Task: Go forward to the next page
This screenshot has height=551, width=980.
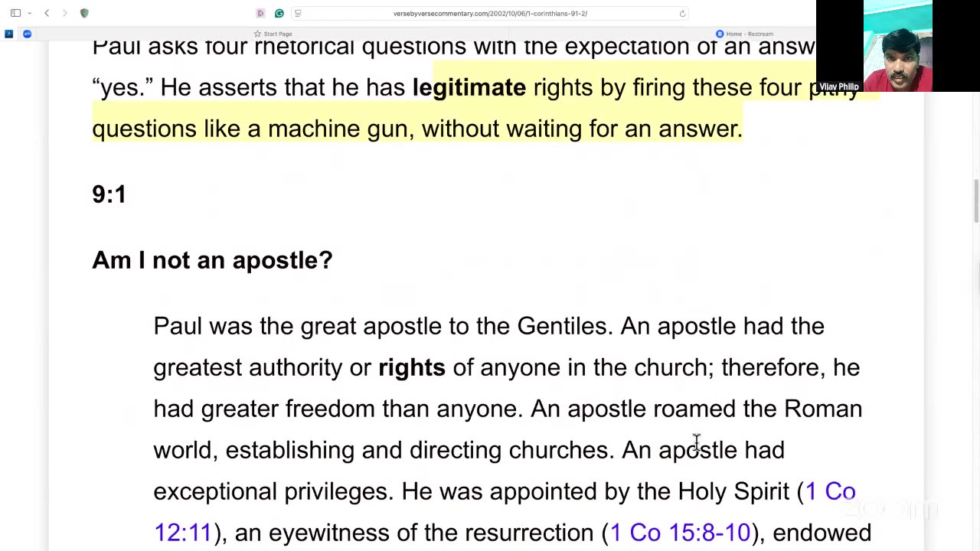Action: coord(64,13)
